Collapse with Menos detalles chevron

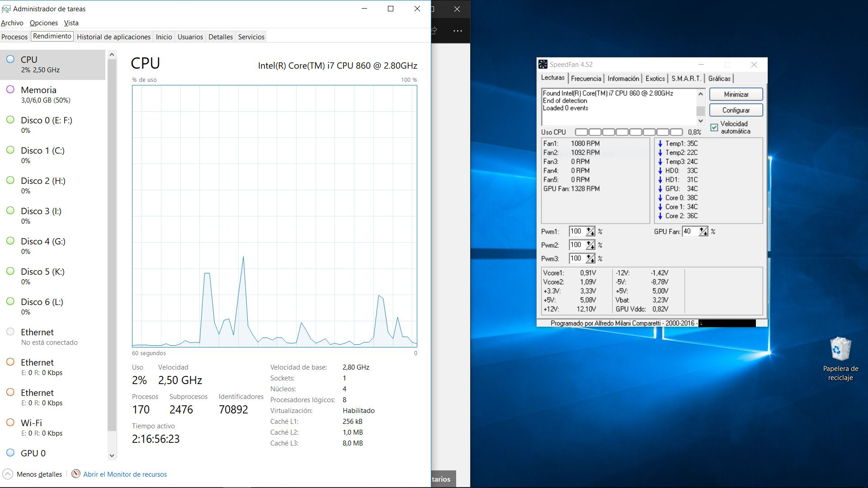[x=8, y=474]
